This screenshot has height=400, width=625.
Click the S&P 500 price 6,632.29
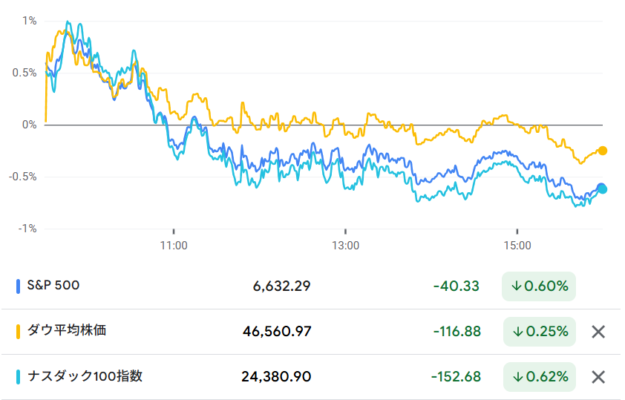tap(282, 286)
